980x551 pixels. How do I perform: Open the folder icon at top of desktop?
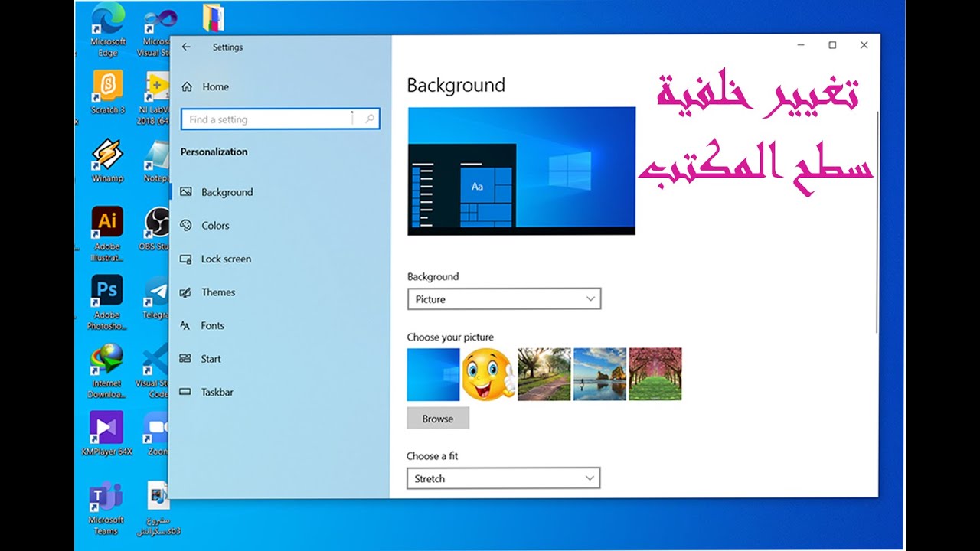click(x=214, y=17)
